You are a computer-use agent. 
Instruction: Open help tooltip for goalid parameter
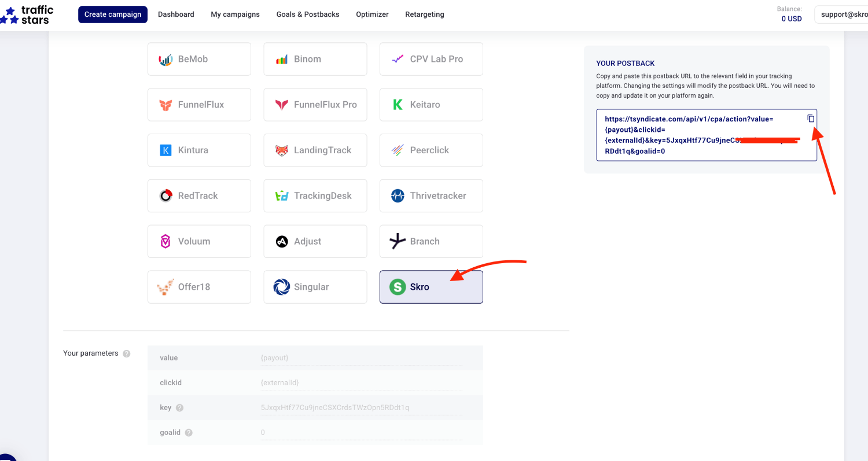coord(189,433)
